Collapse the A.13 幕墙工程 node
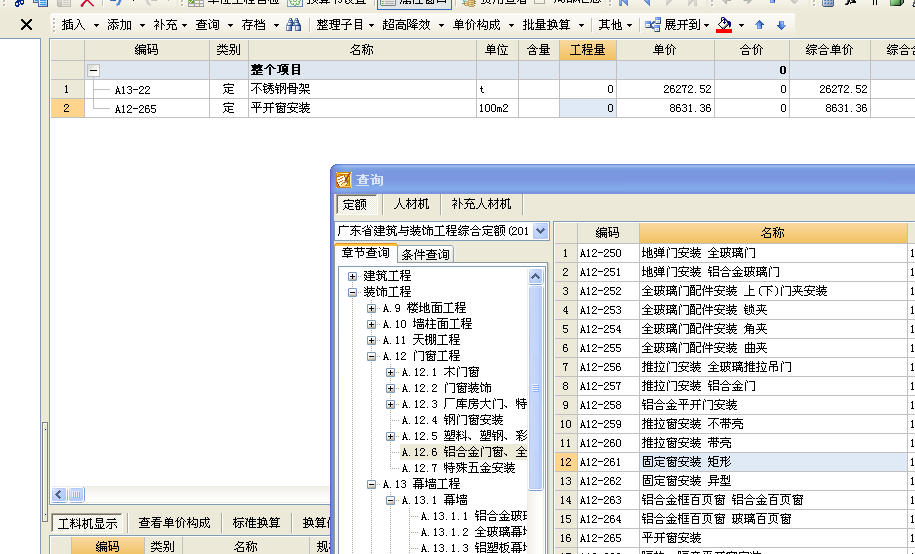This screenshot has width=915, height=554. pyautogui.click(x=371, y=484)
